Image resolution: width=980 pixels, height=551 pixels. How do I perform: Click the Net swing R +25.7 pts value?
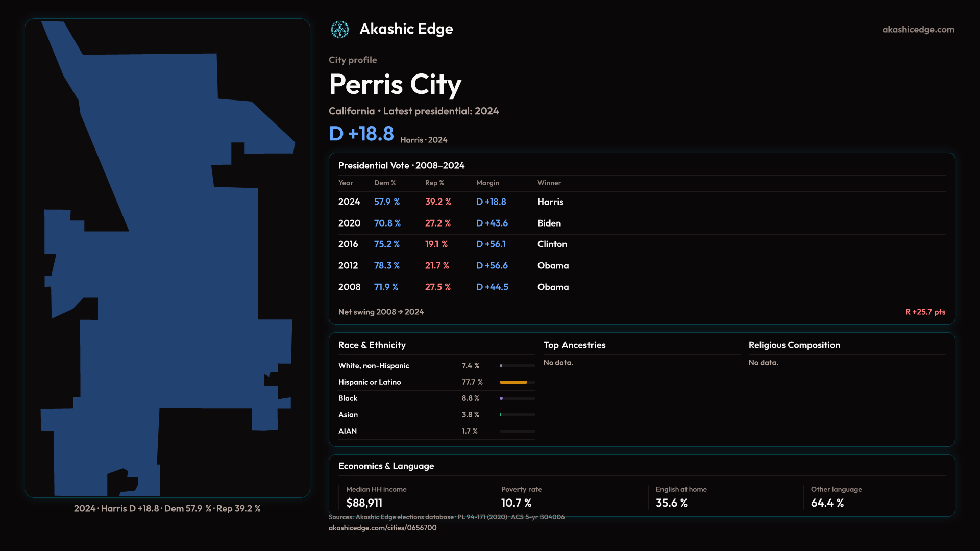click(x=925, y=312)
